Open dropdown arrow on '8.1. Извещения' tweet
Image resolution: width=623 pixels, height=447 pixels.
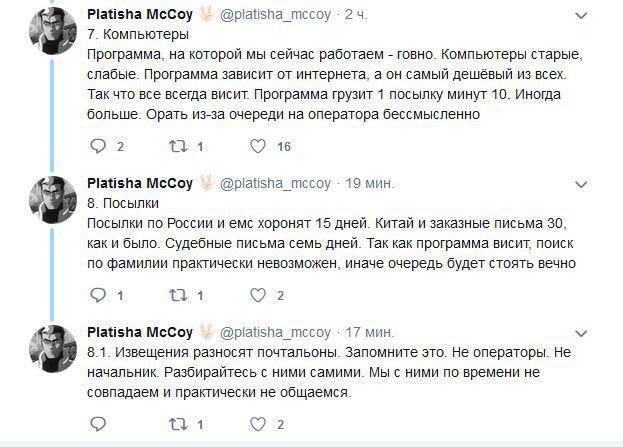click(x=582, y=333)
